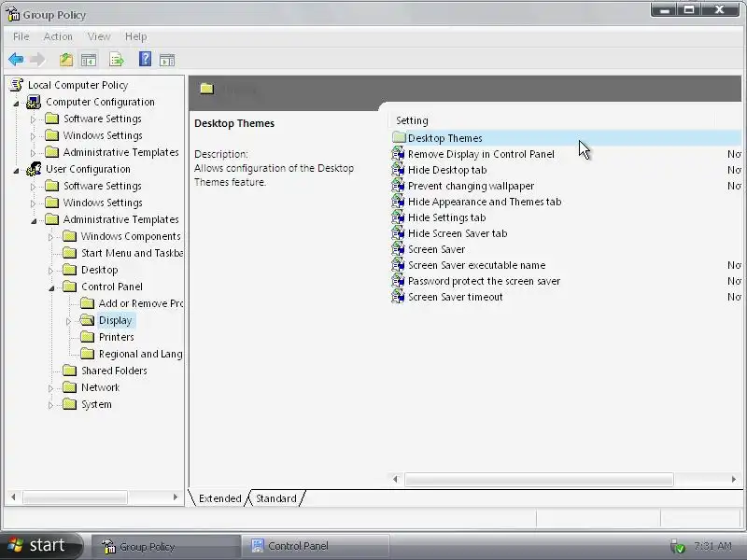Click the tree pane horizontal scrollbar right arrow
Viewport: 747px width, 560px height.
176,497
